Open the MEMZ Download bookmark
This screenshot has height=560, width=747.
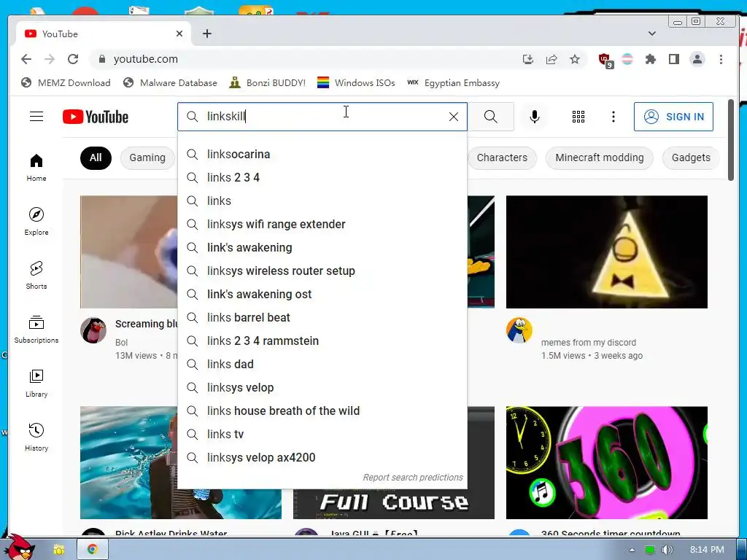tap(66, 83)
